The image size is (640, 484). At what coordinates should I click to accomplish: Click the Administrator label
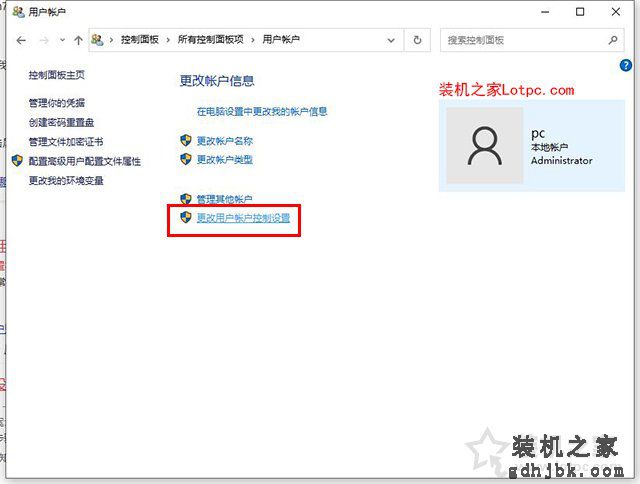point(562,161)
